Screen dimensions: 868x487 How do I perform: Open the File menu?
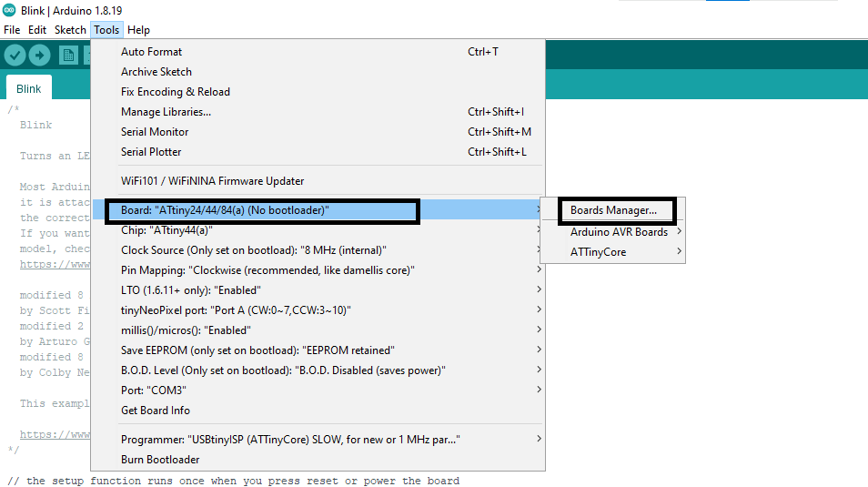(12, 30)
